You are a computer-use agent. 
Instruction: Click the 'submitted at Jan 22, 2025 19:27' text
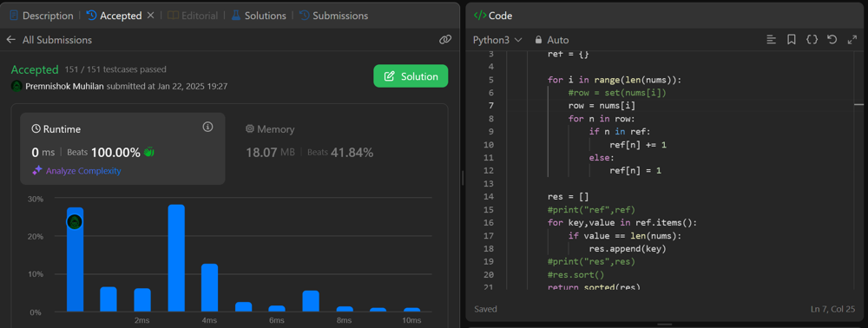[x=167, y=86]
